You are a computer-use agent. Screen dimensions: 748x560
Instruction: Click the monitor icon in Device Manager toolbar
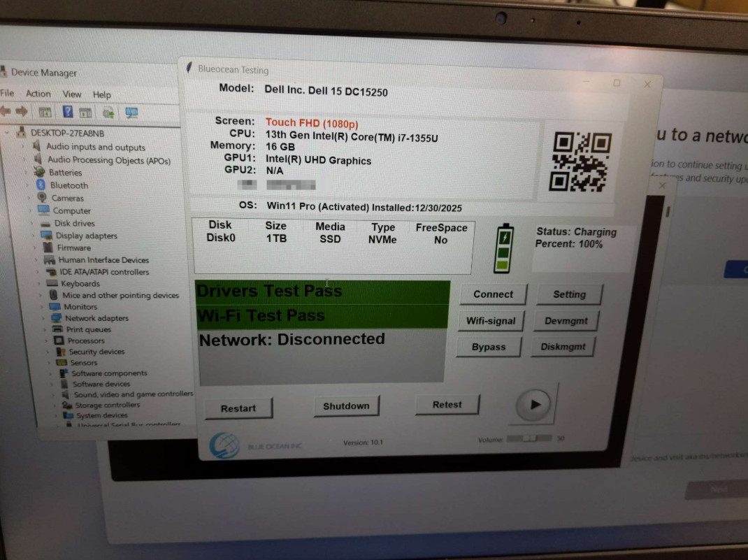131,113
